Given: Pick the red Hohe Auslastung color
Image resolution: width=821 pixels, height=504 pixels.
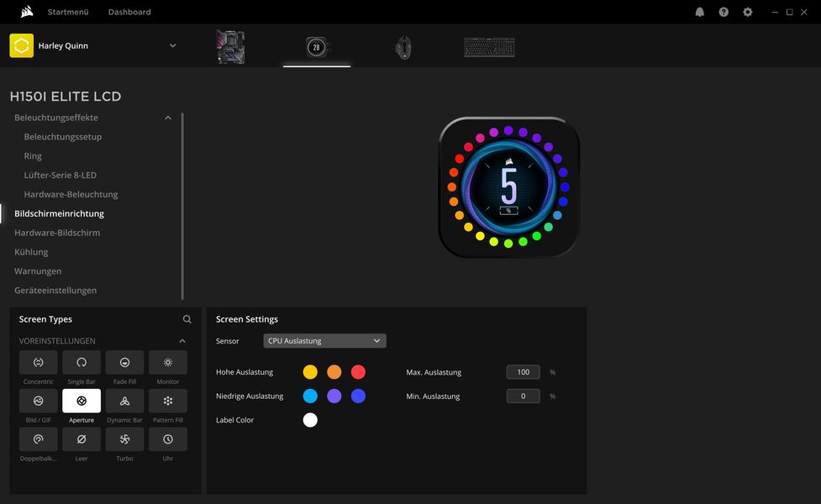Looking at the screenshot, I should [x=358, y=372].
